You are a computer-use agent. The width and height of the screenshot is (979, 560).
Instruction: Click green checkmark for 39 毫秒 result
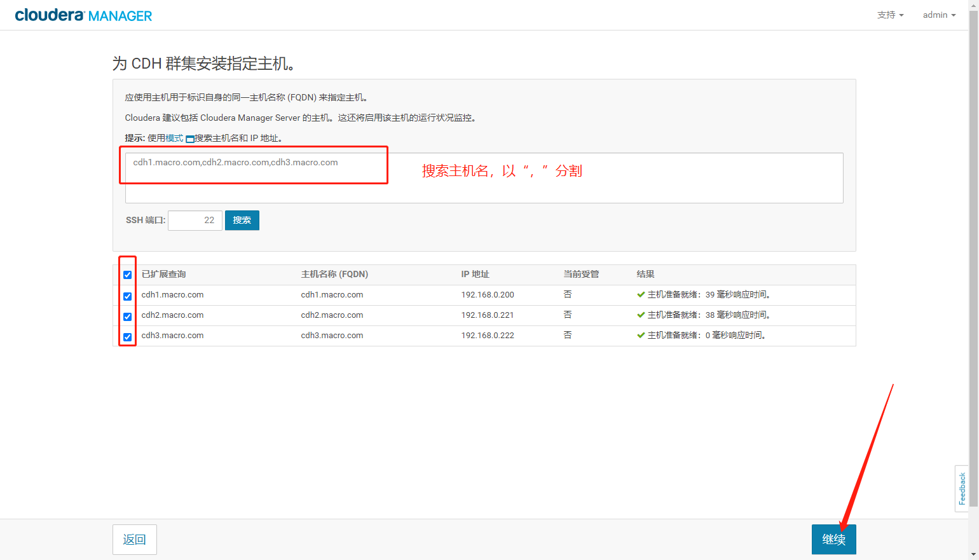641,295
